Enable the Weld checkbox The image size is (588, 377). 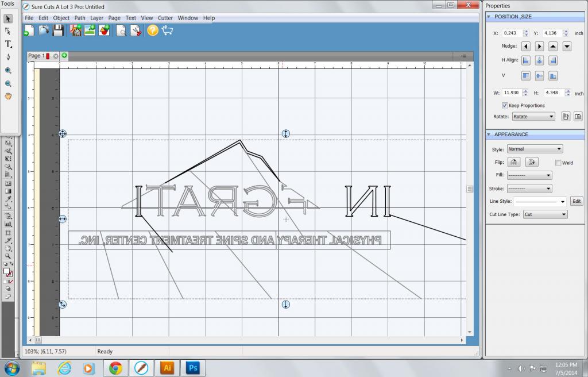[x=558, y=163]
